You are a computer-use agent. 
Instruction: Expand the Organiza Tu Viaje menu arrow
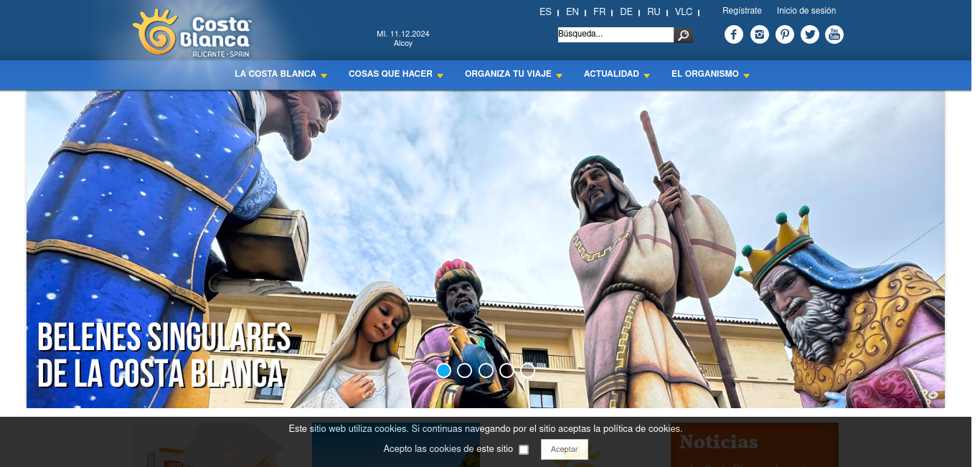(x=559, y=75)
